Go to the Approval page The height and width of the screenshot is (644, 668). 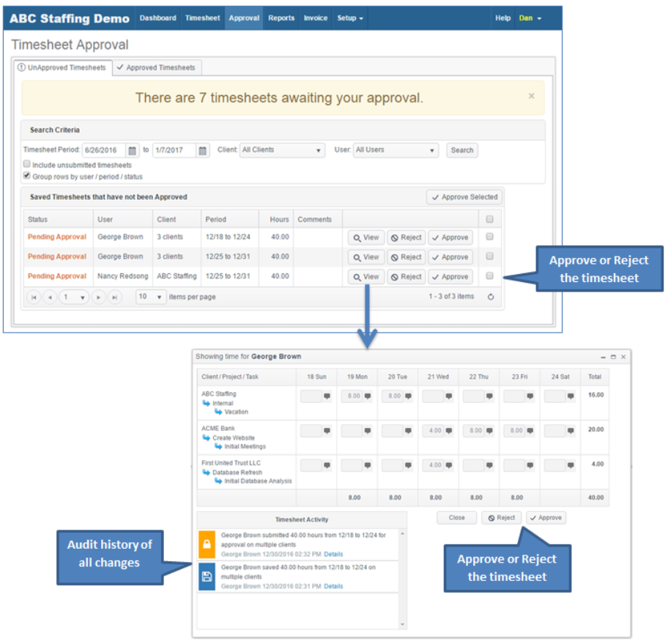[x=244, y=18]
